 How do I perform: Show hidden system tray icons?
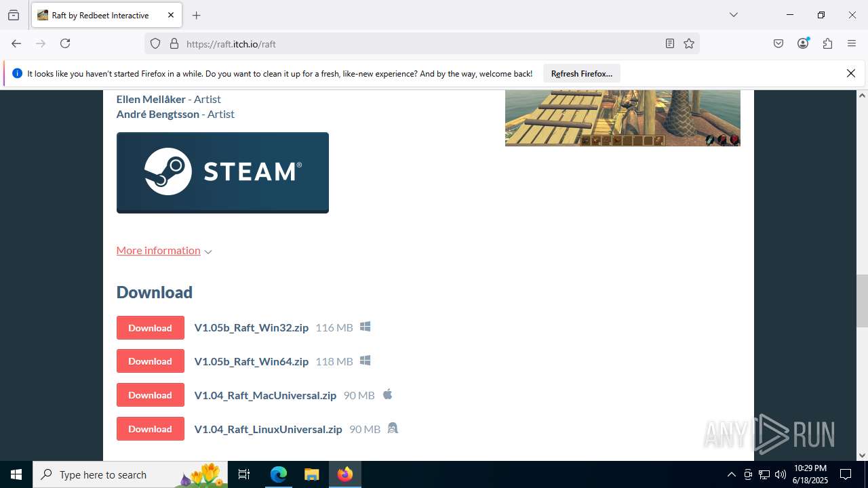pos(731,474)
